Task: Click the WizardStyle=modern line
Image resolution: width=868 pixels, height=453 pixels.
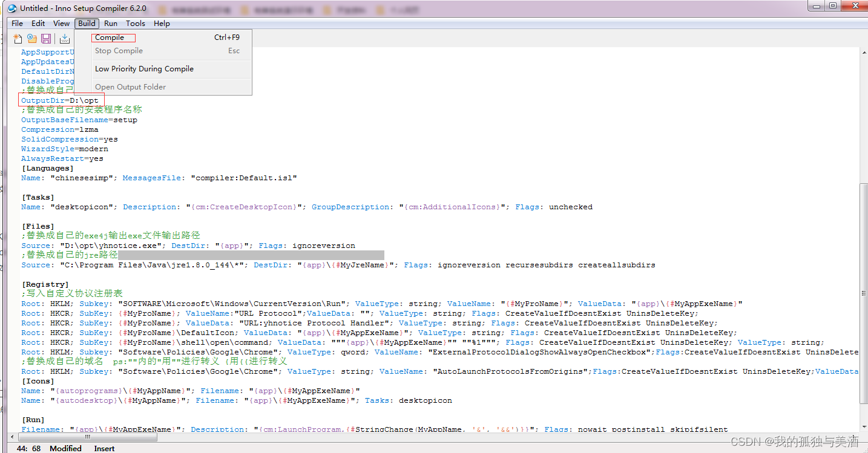Action: tap(65, 149)
